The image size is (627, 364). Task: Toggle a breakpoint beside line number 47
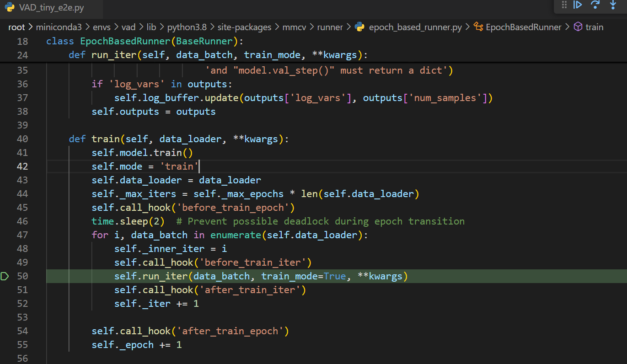(x=5, y=235)
